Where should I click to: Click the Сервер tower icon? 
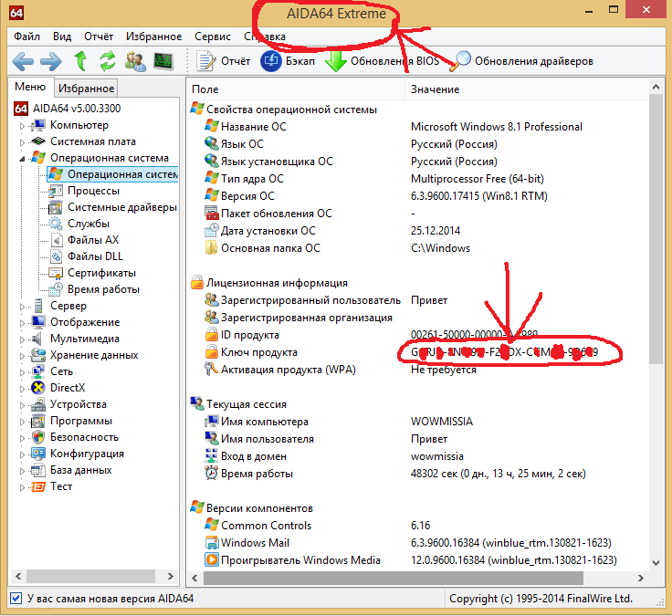click(38, 306)
